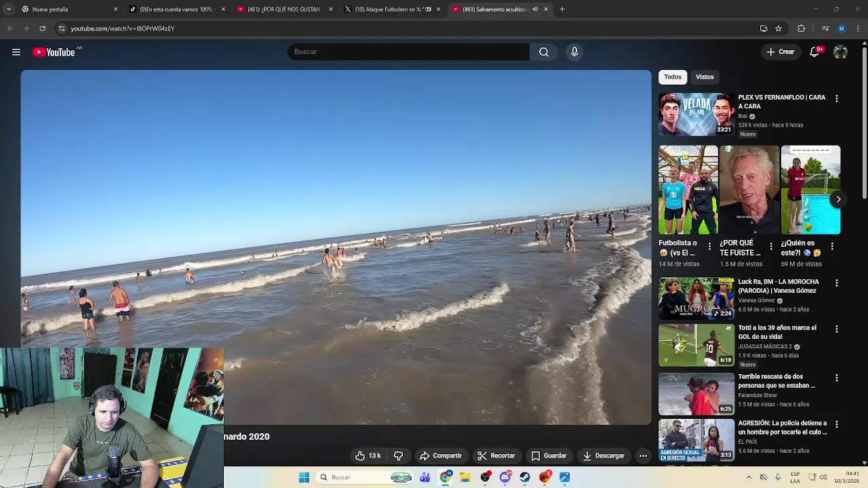The image size is (868, 488).
Task: Click the Crear button
Action: (x=780, y=52)
